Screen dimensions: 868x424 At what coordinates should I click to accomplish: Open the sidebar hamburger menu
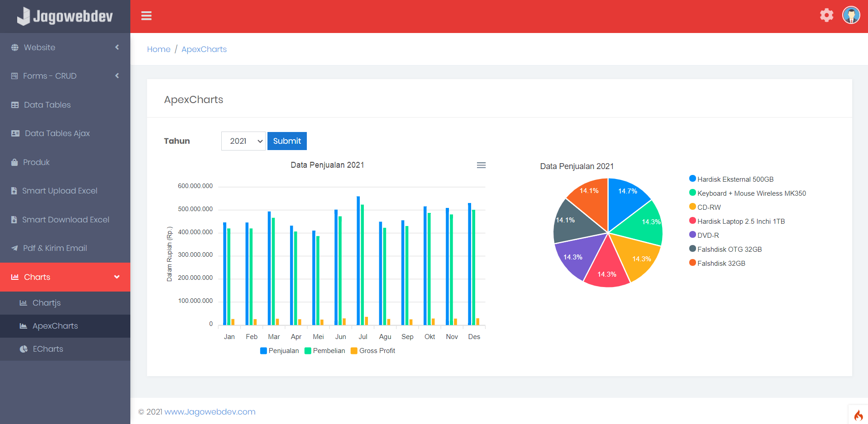click(146, 15)
